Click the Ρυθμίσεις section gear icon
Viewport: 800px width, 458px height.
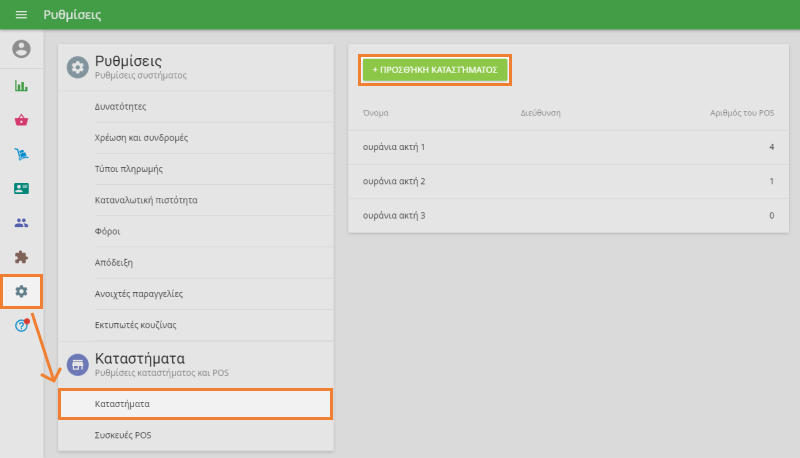78,67
